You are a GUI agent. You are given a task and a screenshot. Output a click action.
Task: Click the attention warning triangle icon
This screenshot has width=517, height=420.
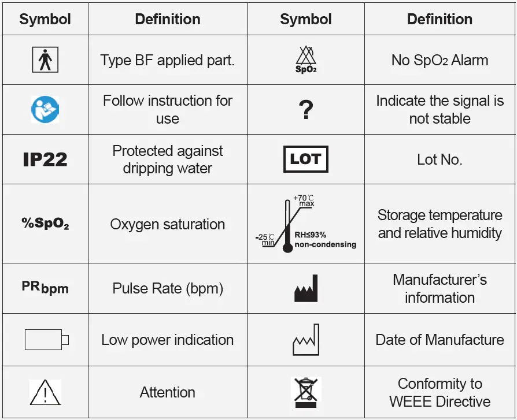[45, 392]
